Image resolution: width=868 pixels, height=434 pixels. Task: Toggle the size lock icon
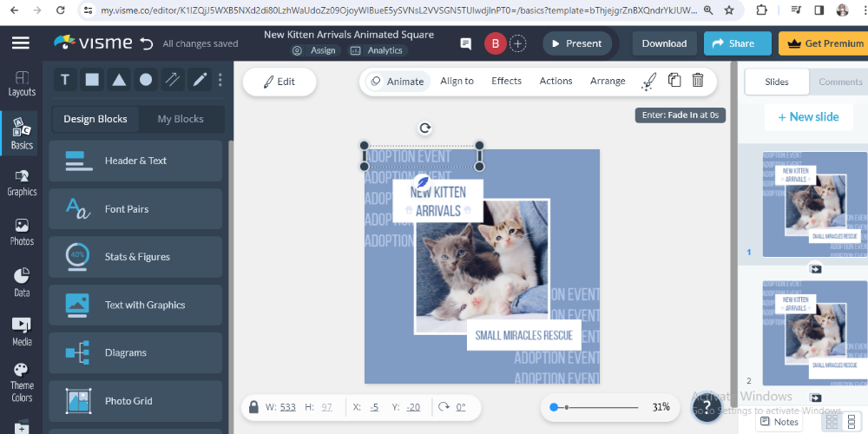(253, 407)
